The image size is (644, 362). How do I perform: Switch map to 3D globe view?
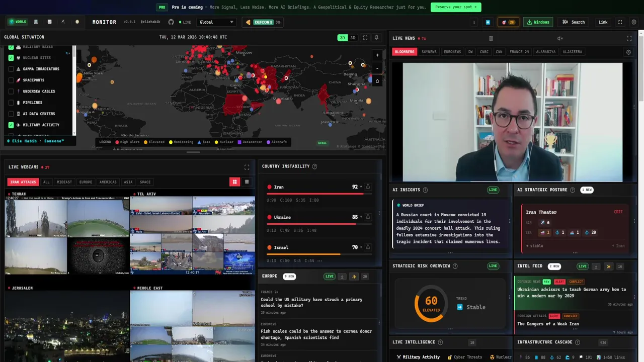353,38
